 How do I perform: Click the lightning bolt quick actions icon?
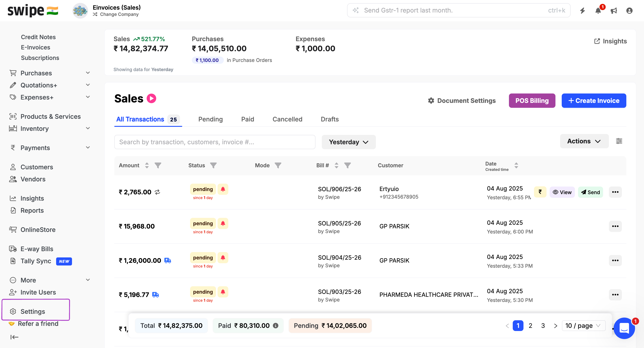click(x=582, y=11)
